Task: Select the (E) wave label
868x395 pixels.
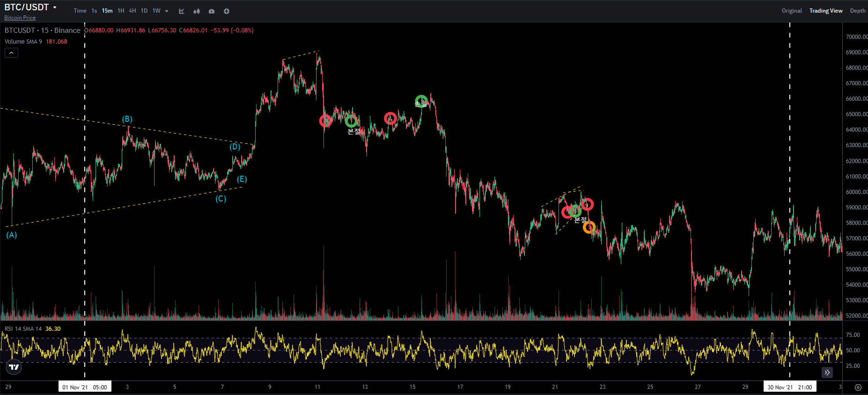Action: 242,179
